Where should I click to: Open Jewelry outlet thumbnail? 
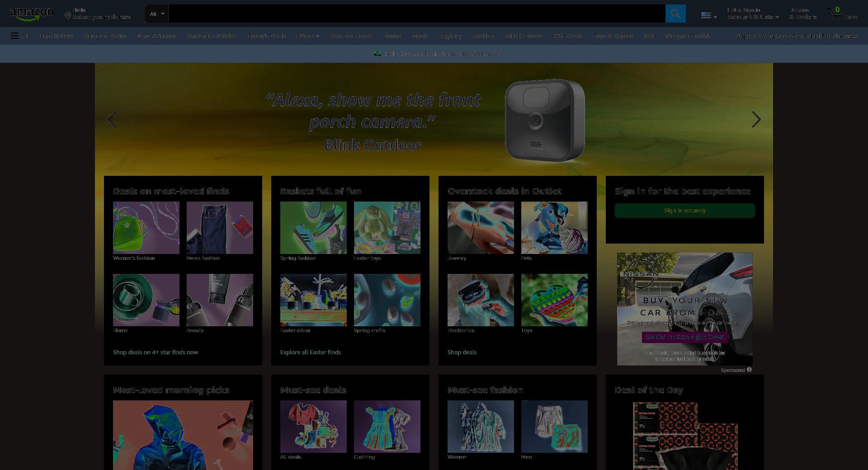(x=481, y=228)
